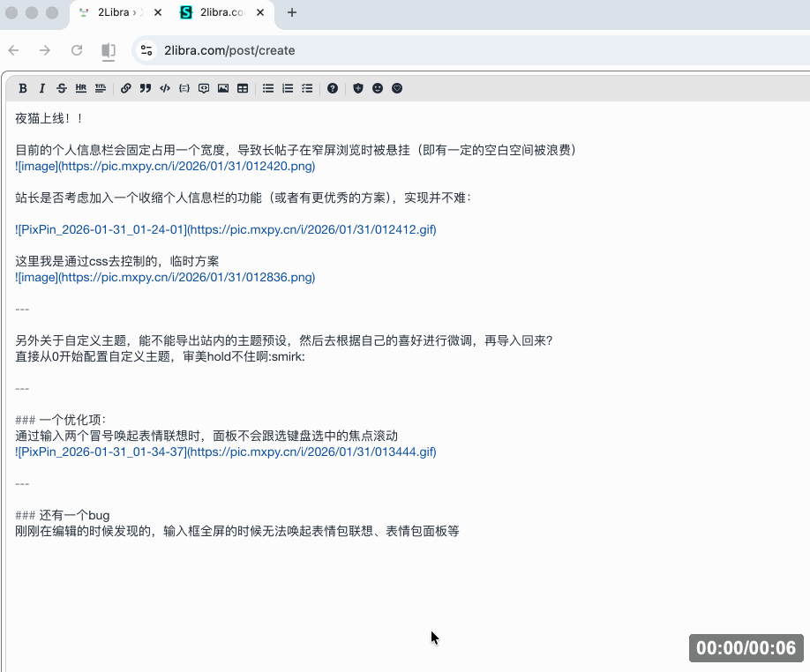Create a bulleted list
The image size is (810, 672).
click(268, 88)
